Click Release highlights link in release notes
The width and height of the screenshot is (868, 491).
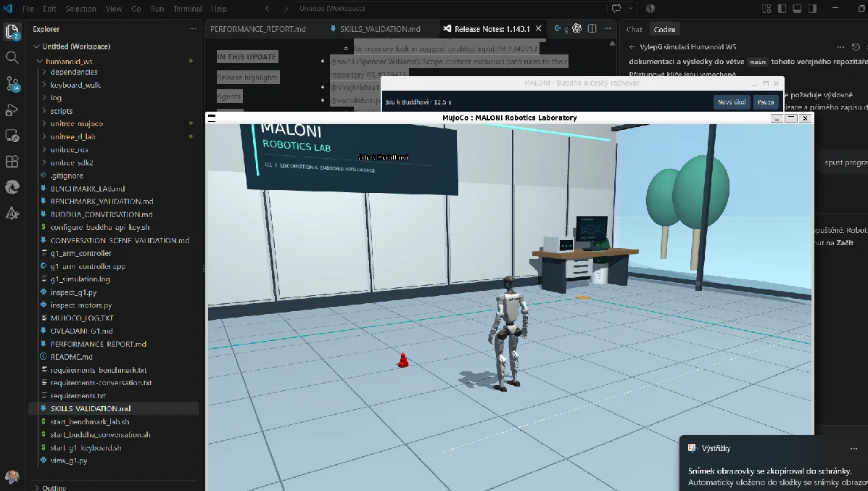[247, 78]
